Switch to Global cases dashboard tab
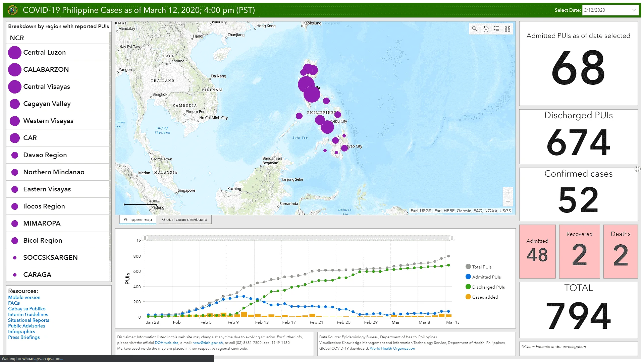 (184, 220)
